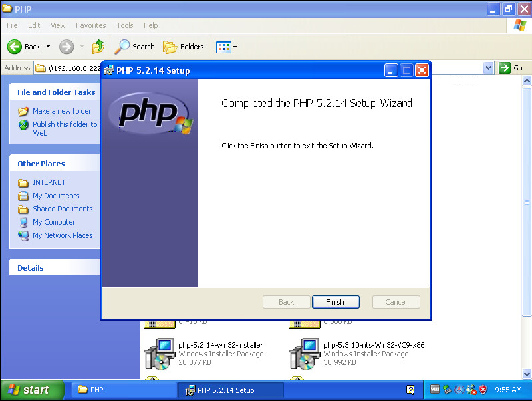Viewport: 532px width, 401px height.
Task: Click the scrollbar down arrow in Explorer
Action: pos(527,374)
